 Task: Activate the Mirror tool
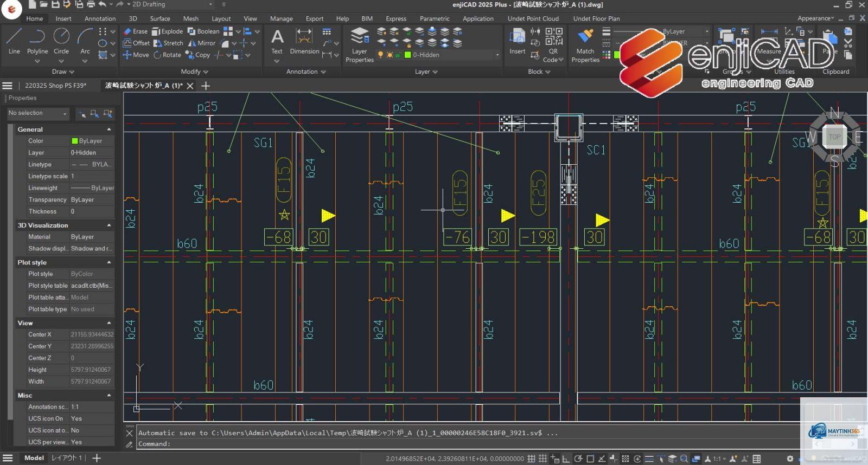201,43
